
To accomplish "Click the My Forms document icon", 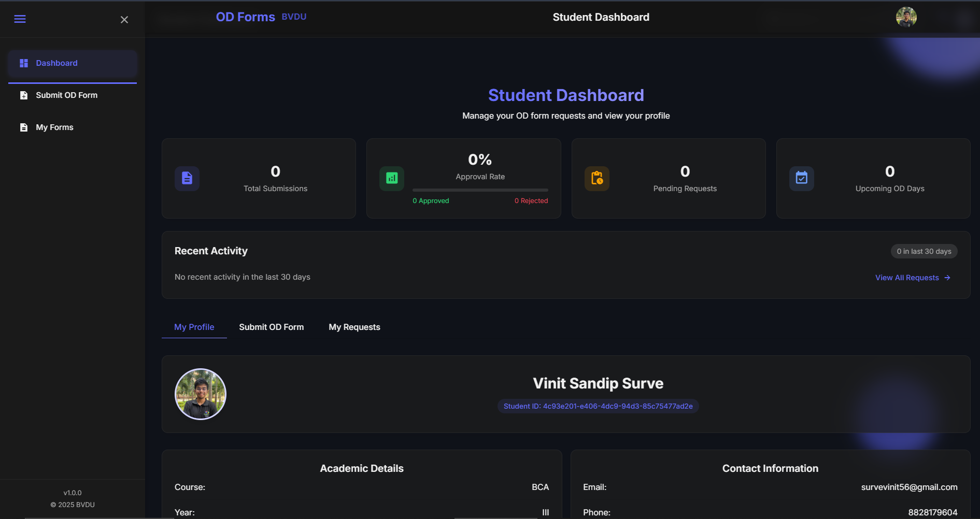I will pyautogui.click(x=24, y=127).
